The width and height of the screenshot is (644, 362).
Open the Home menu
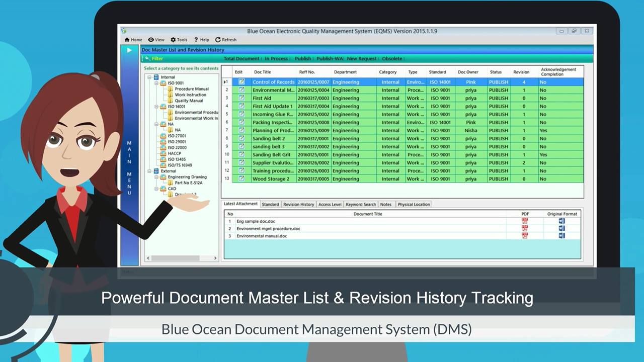(x=133, y=40)
